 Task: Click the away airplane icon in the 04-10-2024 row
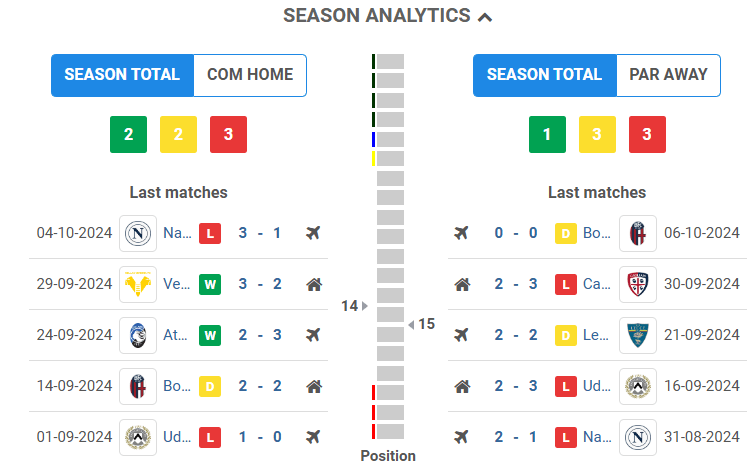click(313, 234)
